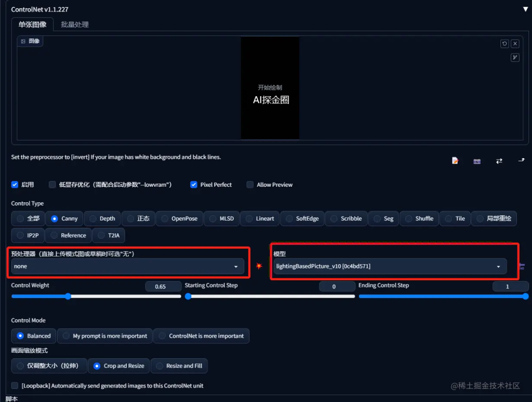Adjust the Ending Control Step slider

[x=444, y=296]
